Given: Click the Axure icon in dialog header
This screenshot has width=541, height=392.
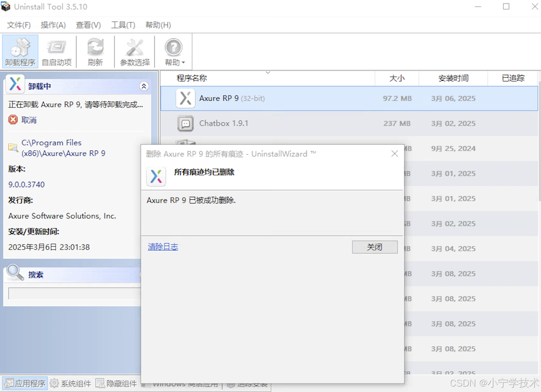Looking at the screenshot, I should [x=156, y=176].
